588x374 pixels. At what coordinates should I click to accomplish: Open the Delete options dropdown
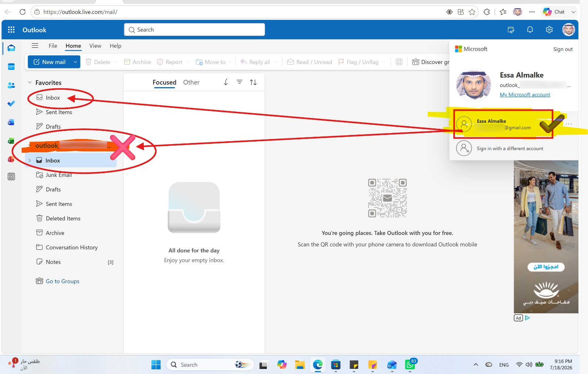pos(115,62)
